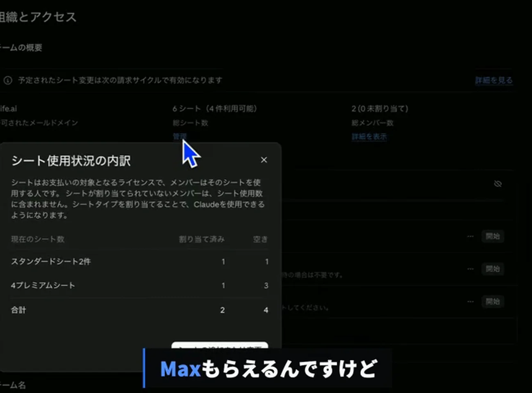Click the info icon beside 予定されたシート変更 notice

click(8, 80)
